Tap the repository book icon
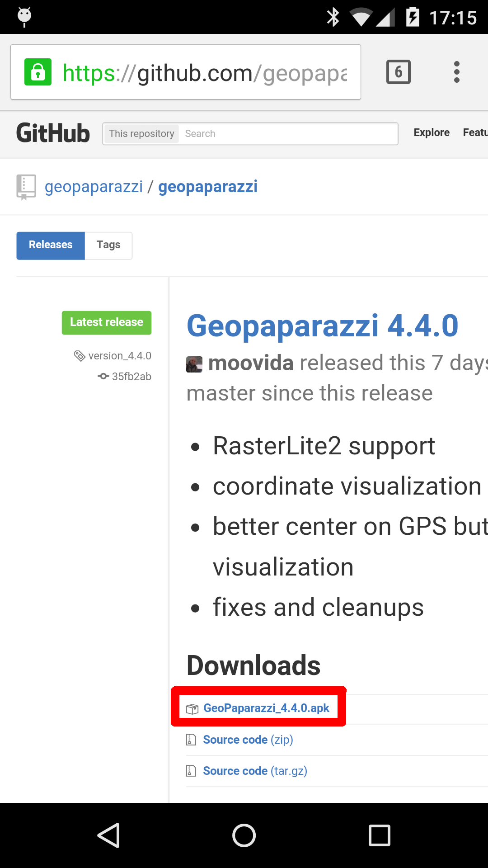Image resolution: width=488 pixels, height=868 pixels. (x=26, y=187)
